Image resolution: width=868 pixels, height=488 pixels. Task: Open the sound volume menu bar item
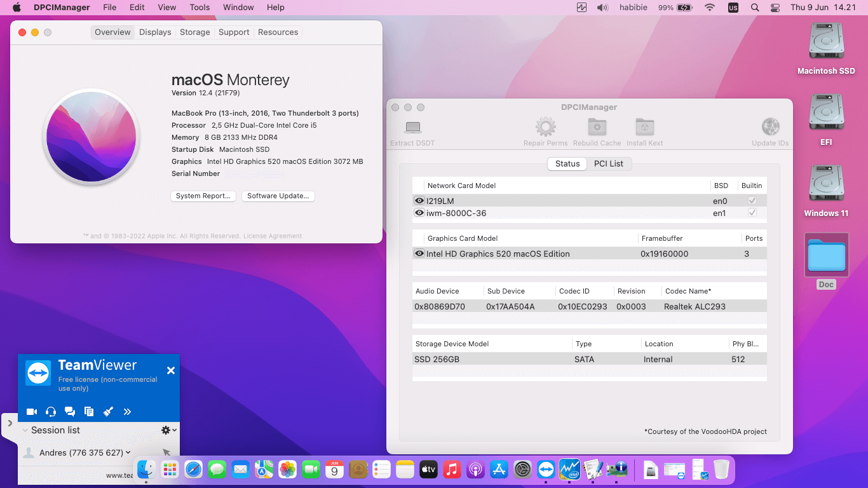click(602, 8)
